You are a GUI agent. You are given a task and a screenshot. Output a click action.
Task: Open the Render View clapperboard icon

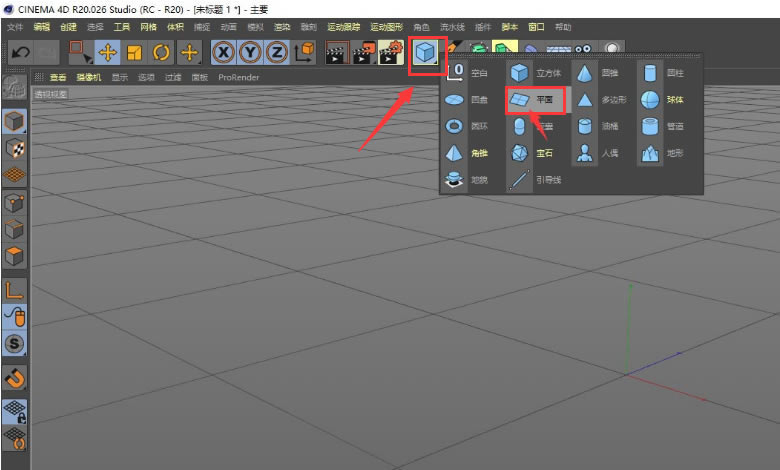337,53
